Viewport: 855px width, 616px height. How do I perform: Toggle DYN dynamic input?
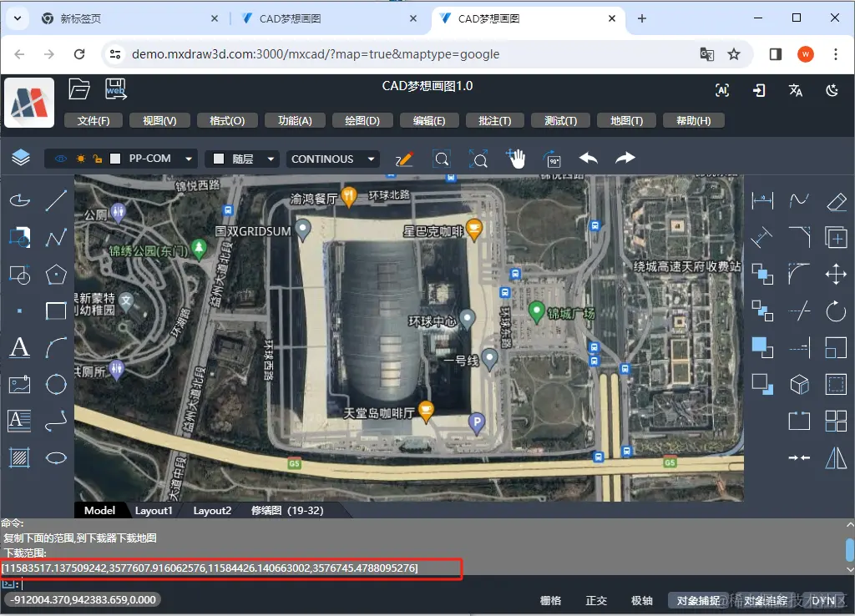tap(822, 600)
